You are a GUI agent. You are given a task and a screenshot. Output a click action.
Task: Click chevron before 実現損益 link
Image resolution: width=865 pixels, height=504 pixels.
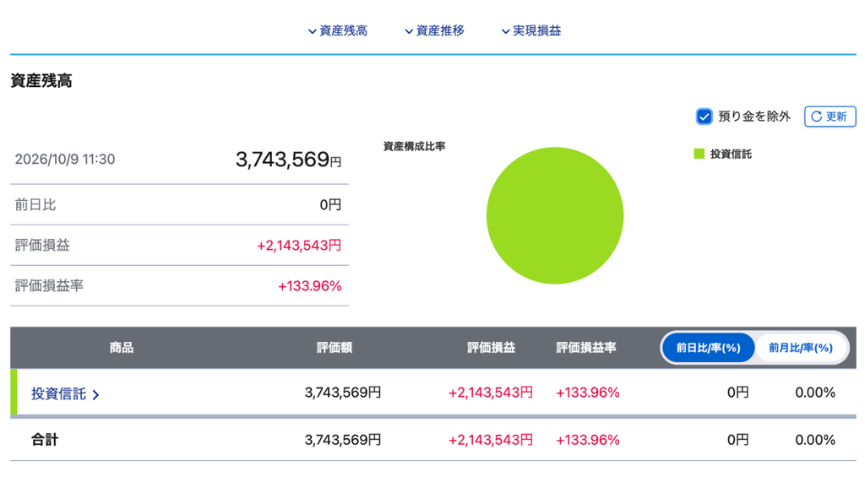505,31
